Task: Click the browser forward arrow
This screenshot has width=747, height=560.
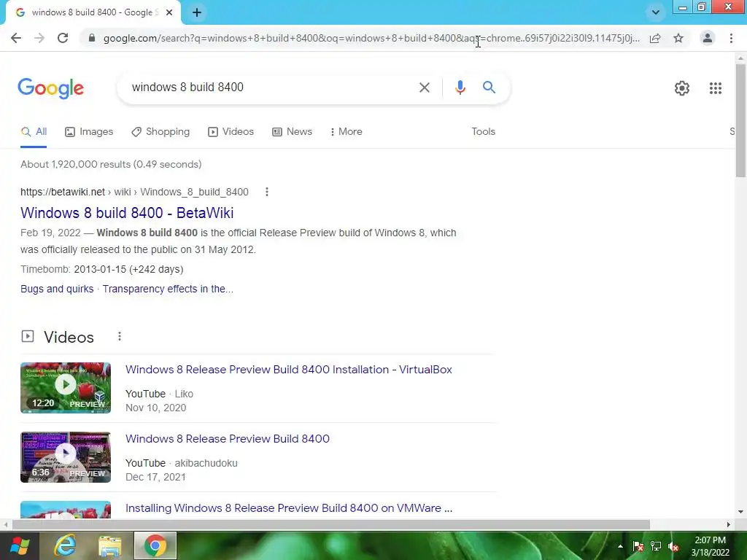Action: [x=39, y=38]
